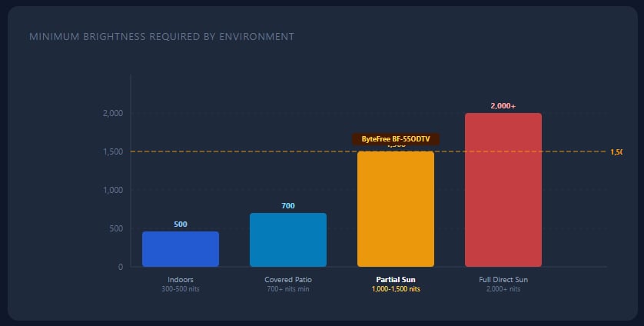The height and width of the screenshot is (326, 644).
Task: Click the 2,000+ value label above red bar
Action: click(503, 106)
